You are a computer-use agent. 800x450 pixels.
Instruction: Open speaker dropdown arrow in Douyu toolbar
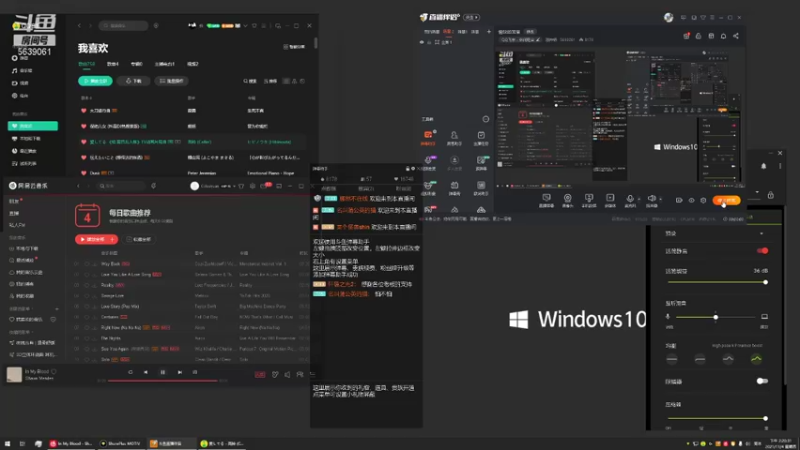point(660,199)
